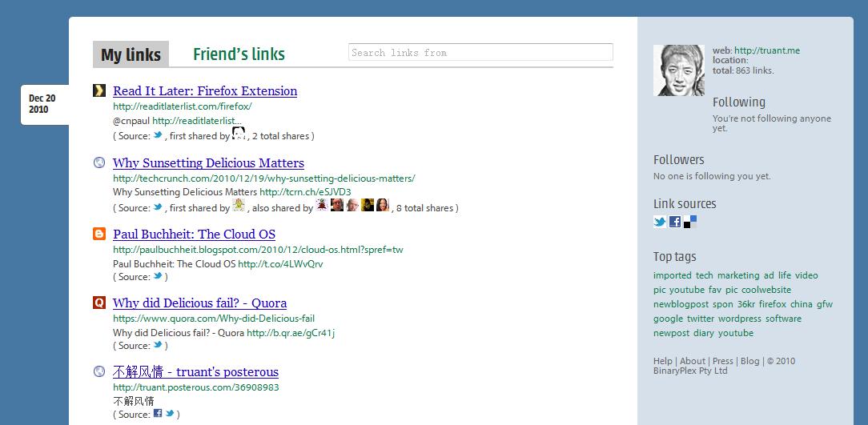Open Why did Delicious fail? - Quora title
Viewport: 868px width, 425px height.
pyautogui.click(x=199, y=303)
